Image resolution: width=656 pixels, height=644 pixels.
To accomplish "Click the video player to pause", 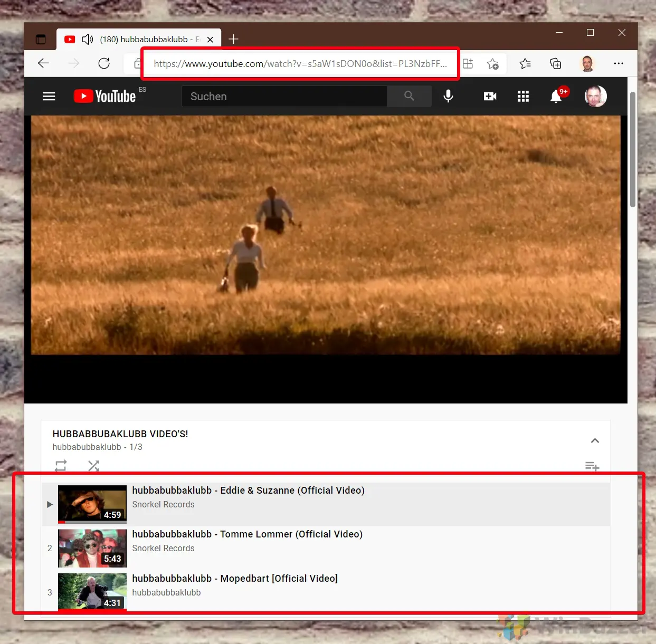I will (326, 259).
